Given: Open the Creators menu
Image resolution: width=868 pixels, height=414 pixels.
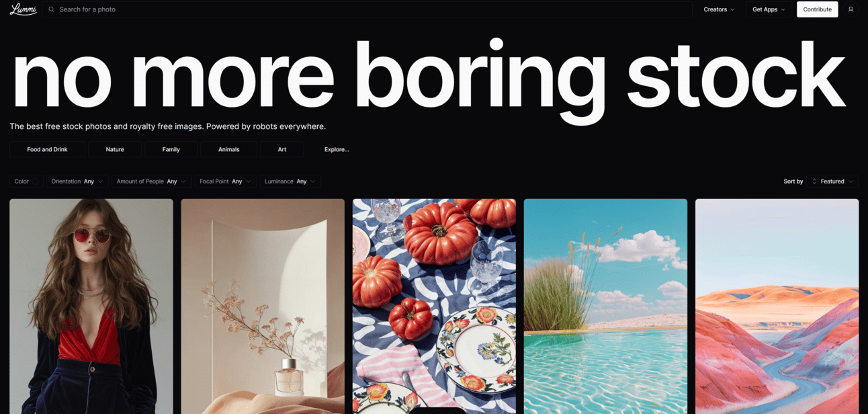Looking at the screenshot, I should pos(719,9).
